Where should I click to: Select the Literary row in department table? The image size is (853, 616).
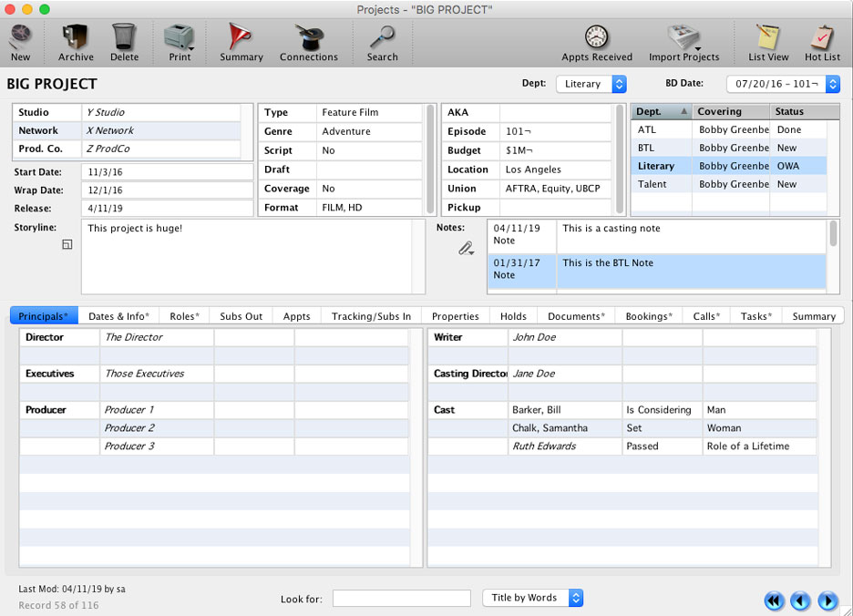point(728,166)
